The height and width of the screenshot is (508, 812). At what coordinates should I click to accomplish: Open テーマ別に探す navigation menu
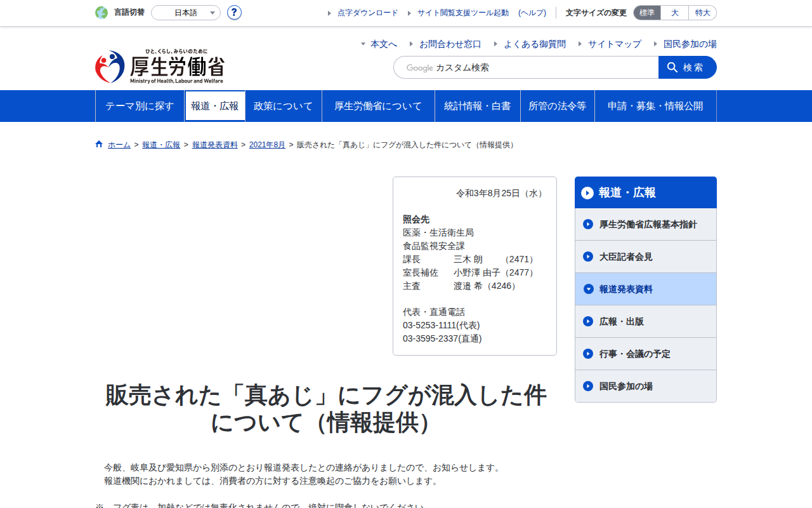[x=140, y=106]
